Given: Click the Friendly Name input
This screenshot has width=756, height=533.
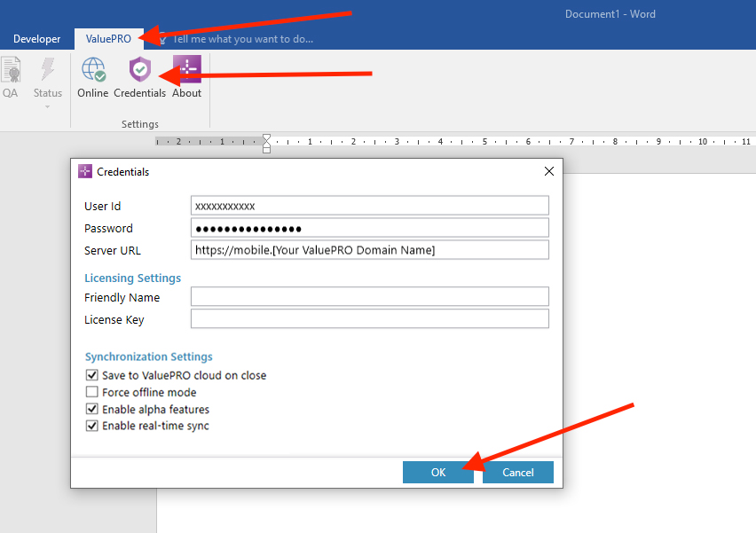Looking at the screenshot, I should (x=370, y=296).
